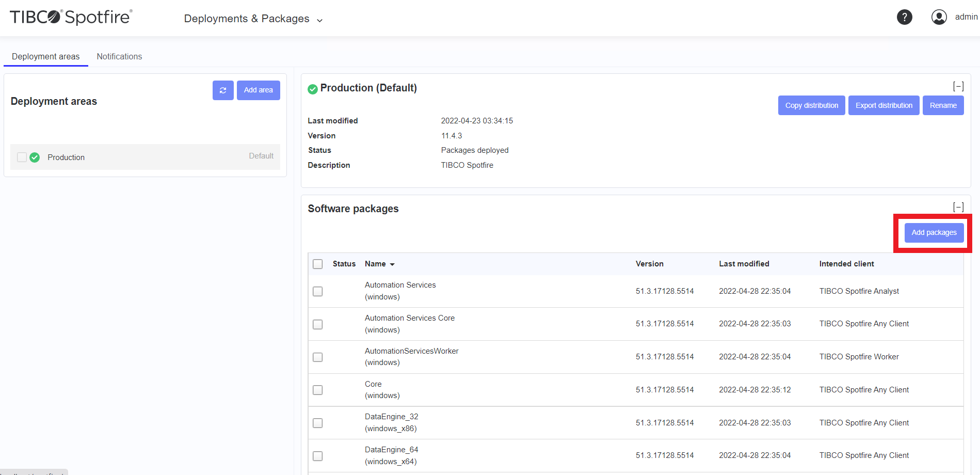This screenshot has height=475, width=980.
Task: Toggle the Production area checkbox
Action: (x=22, y=157)
